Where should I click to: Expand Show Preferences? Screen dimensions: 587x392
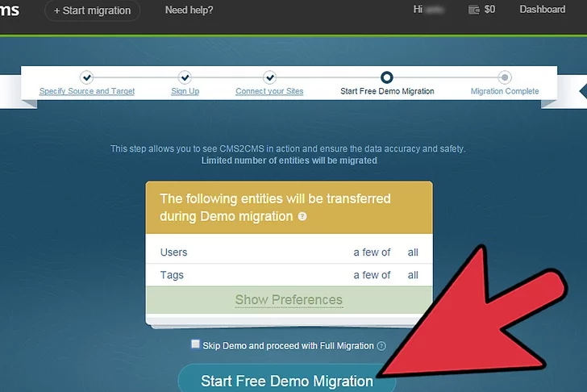pos(289,300)
